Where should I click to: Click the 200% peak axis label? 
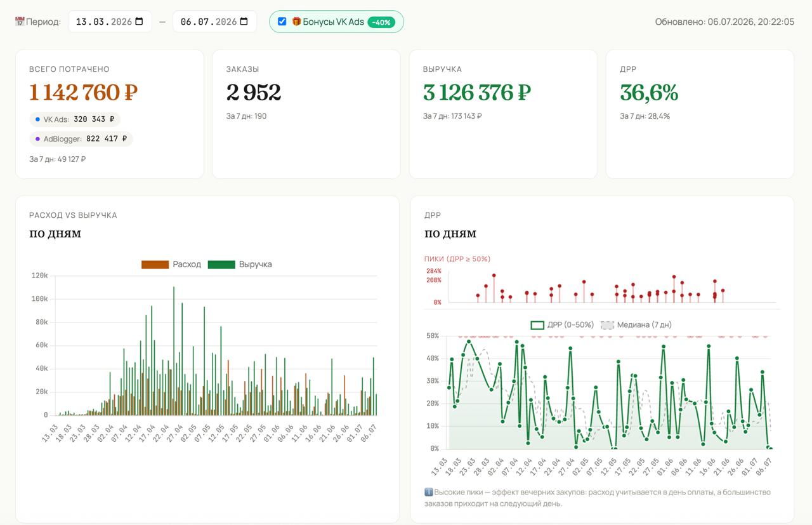point(434,280)
